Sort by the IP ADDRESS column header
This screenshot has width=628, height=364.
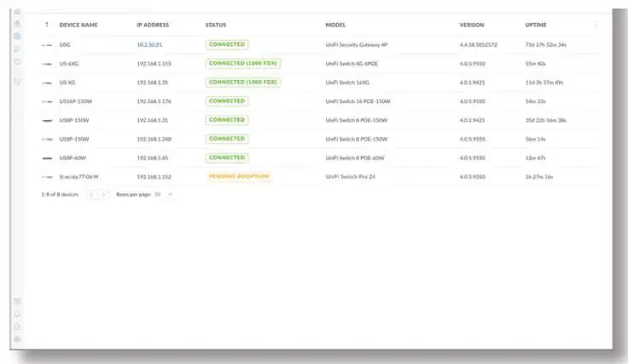[x=153, y=25]
